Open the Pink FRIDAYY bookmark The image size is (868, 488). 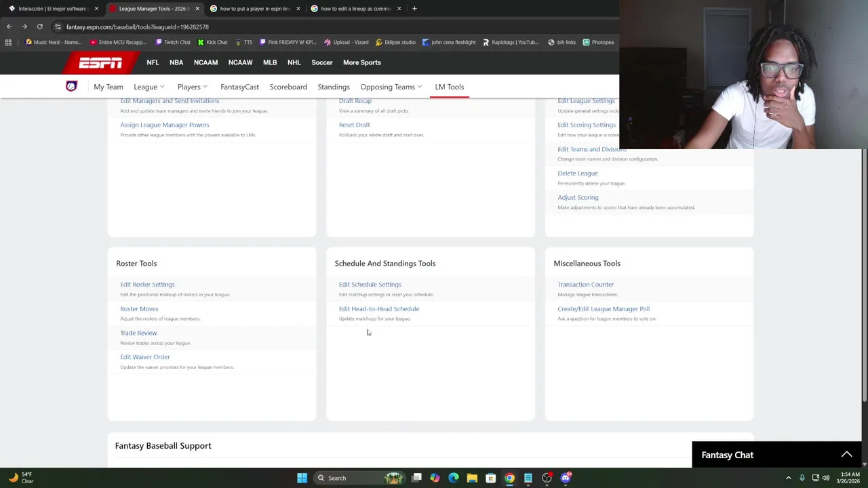click(288, 42)
